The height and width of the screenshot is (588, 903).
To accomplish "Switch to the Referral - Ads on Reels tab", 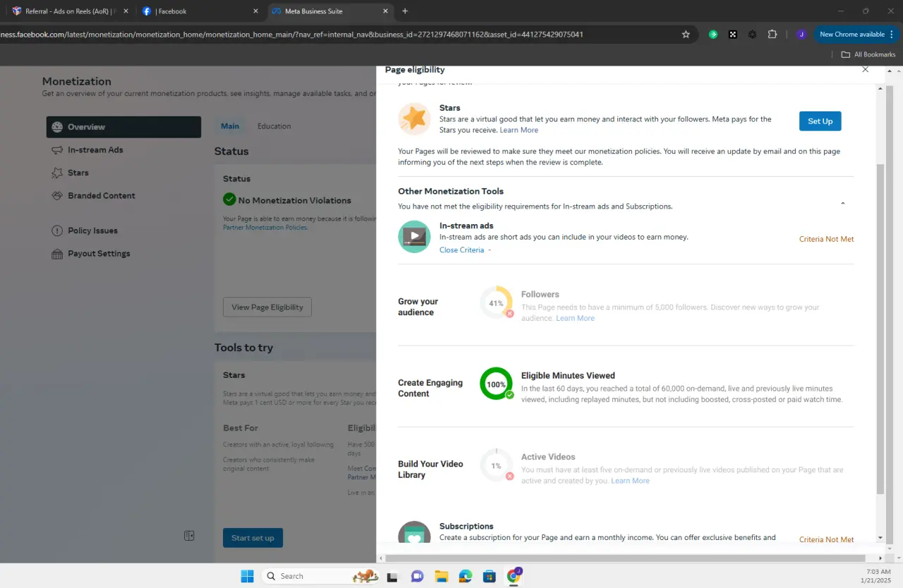I will click(x=71, y=11).
